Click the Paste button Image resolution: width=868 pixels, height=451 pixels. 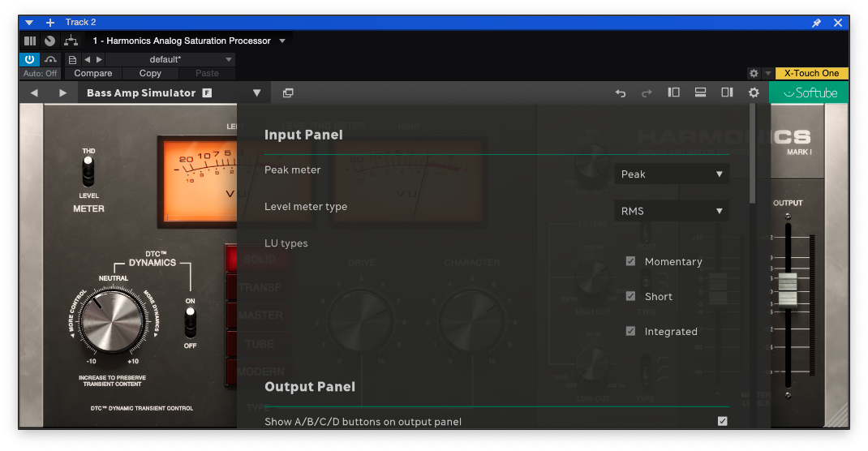coord(207,73)
